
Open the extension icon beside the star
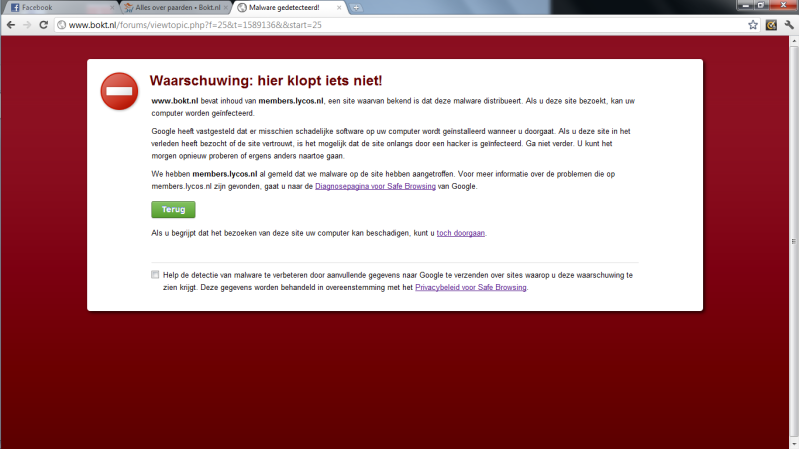(x=771, y=24)
